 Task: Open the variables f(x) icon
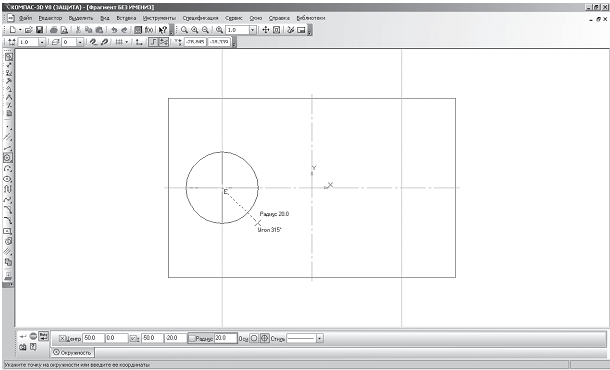pyautogui.click(x=149, y=30)
